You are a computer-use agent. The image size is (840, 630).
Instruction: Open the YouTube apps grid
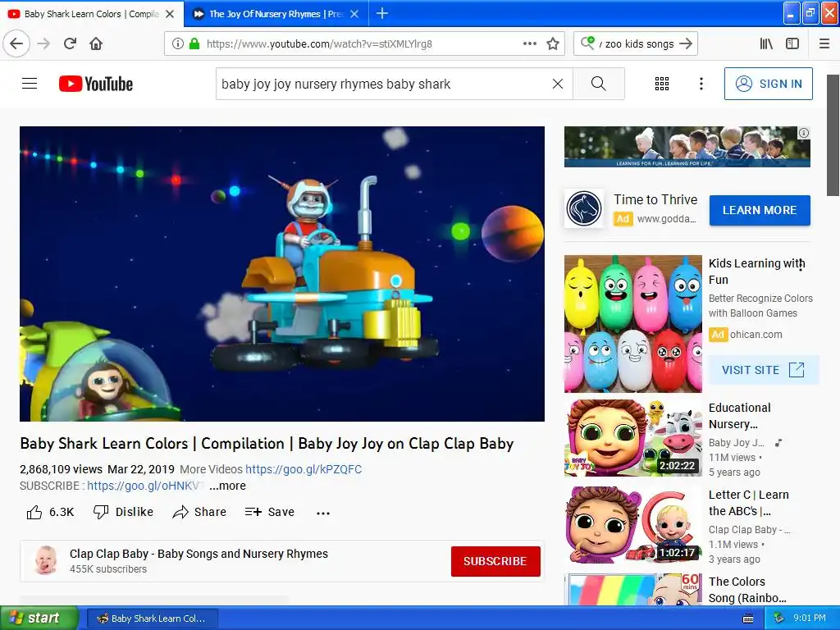(x=662, y=84)
